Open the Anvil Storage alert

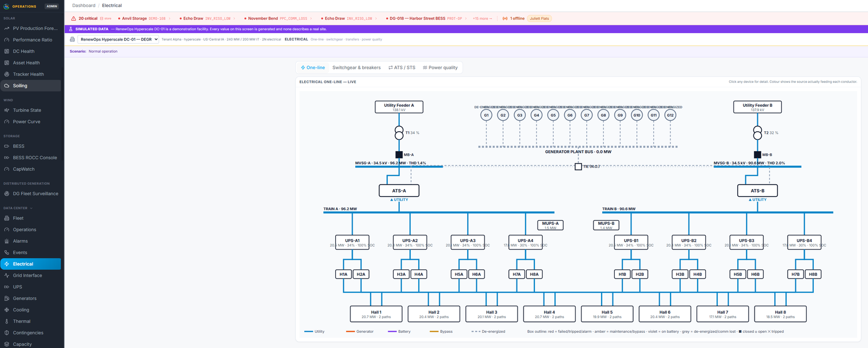click(143, 18)
